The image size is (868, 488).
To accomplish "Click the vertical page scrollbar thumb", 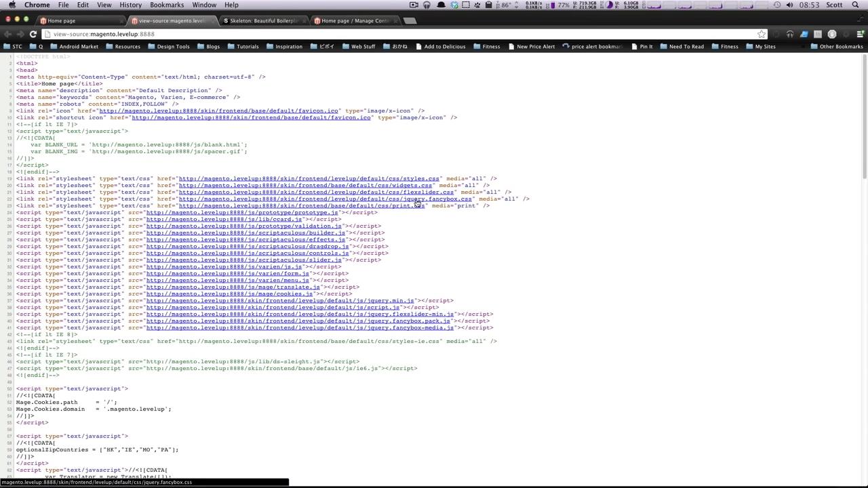I will point(865,117).
